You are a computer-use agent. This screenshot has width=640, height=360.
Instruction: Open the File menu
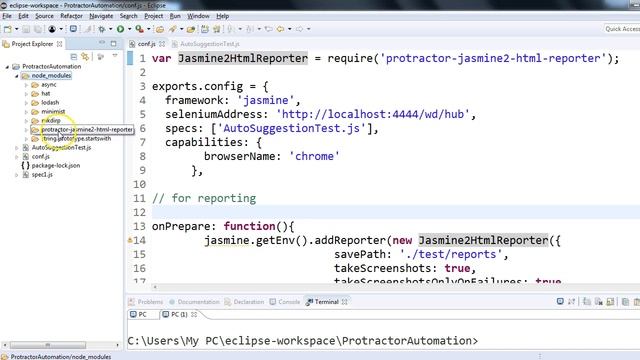(x=7, y=16)
